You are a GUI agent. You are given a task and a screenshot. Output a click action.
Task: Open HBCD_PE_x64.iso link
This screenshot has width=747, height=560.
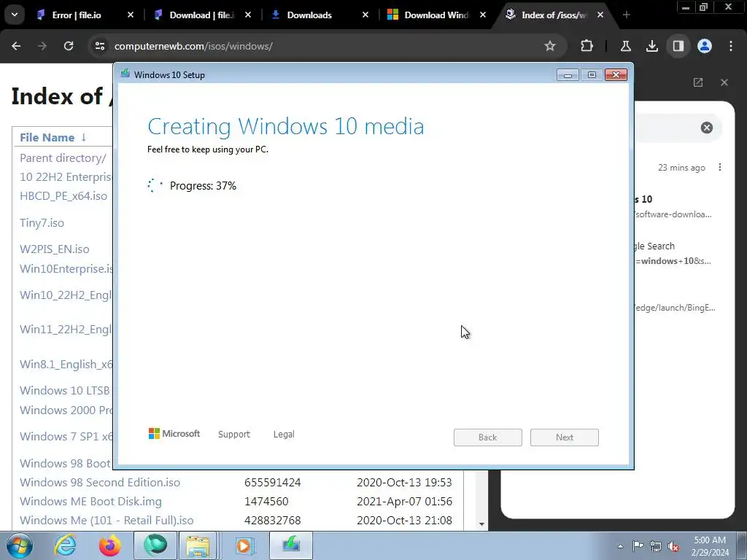pyautogui.click(x=63, y=195)
